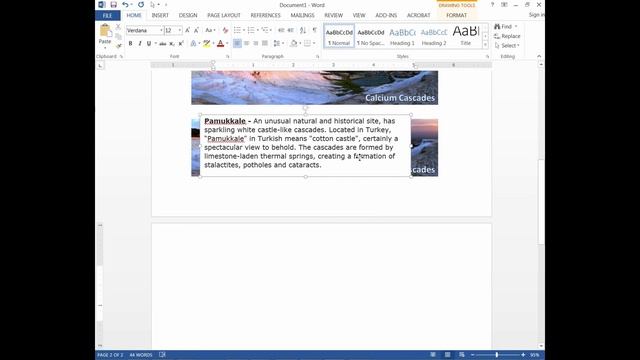
Task: Switch to the PAGE LAYOUT tab
Action: click(x=224, y=16)
